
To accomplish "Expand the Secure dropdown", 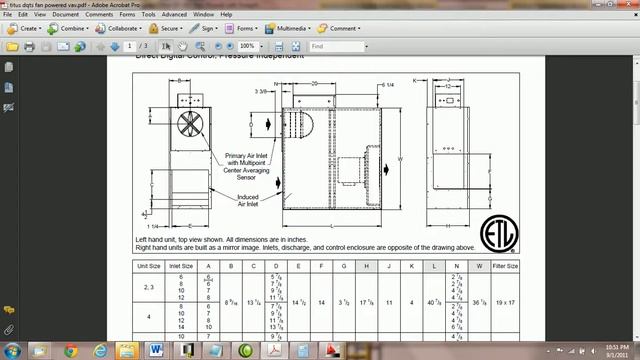I will coord(181,29).
